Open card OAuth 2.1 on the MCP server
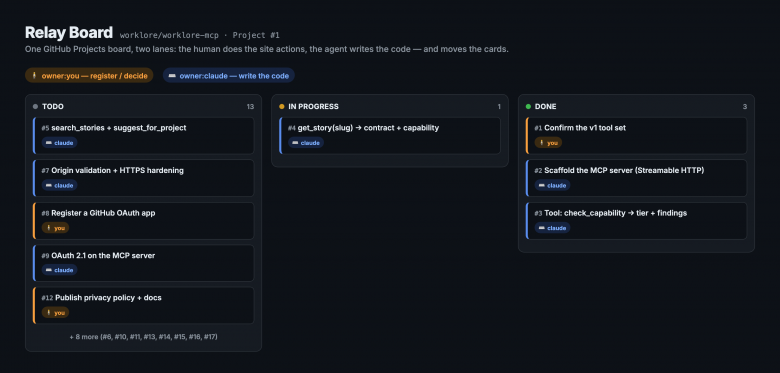This screenshot has height=373, width=780. [143, 263]
